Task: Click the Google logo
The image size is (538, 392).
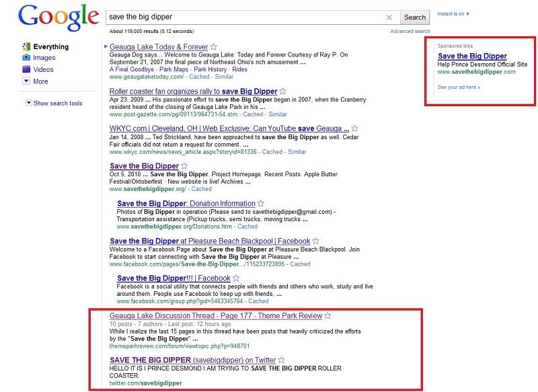Action: [x=59, y=18]
